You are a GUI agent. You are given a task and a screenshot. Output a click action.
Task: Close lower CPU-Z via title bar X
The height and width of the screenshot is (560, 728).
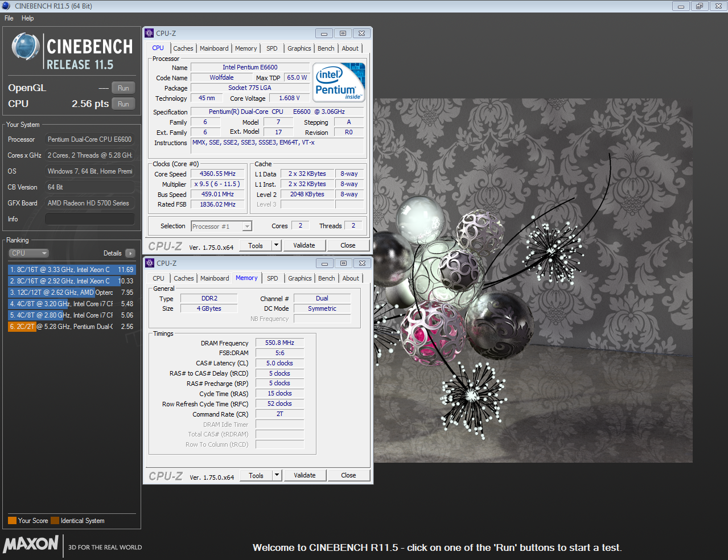click(x=362, y=263)
